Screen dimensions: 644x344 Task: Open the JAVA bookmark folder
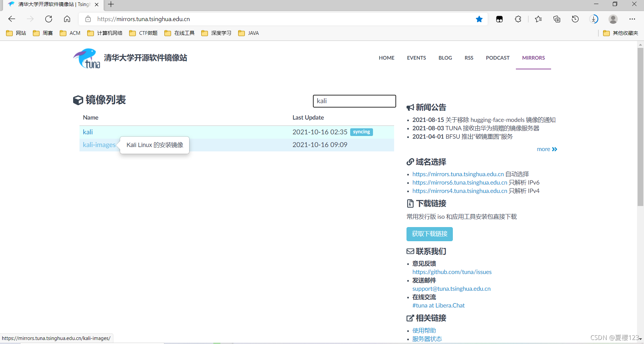[x=249, y=33]
